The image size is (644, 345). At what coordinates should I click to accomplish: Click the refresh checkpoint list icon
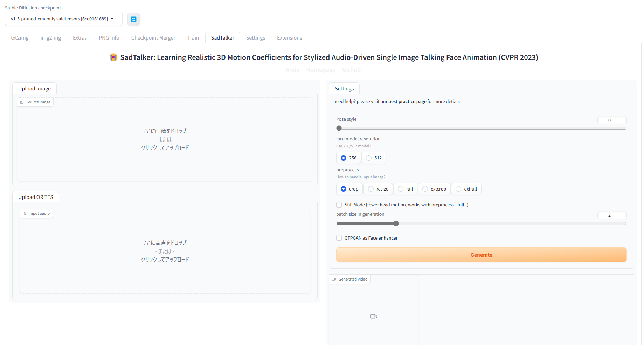coord(133,19)
